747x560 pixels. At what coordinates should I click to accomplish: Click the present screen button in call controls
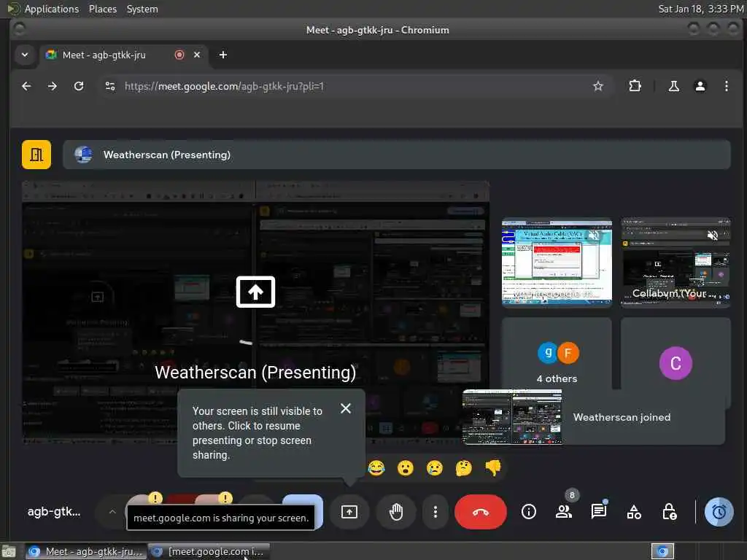pos(349,512)
